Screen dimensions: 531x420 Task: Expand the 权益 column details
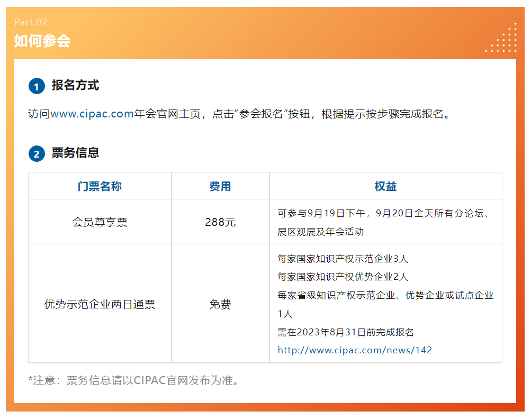[385, 185]
